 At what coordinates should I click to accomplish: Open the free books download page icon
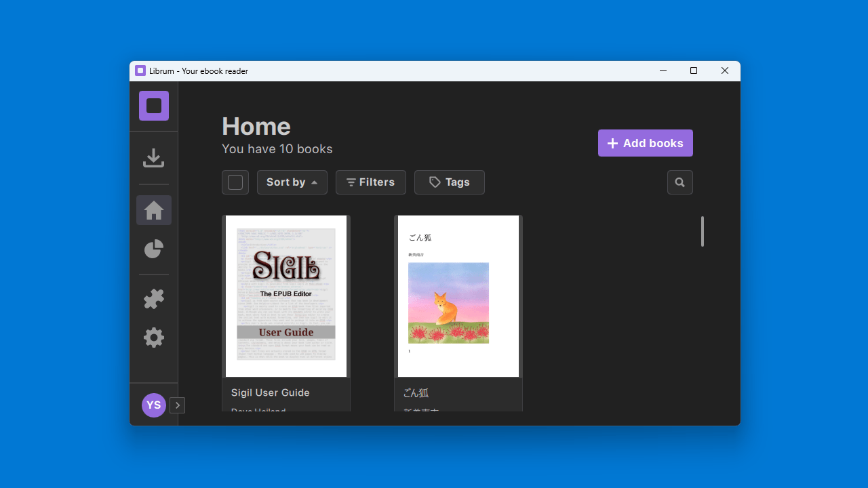pos(154,158)
